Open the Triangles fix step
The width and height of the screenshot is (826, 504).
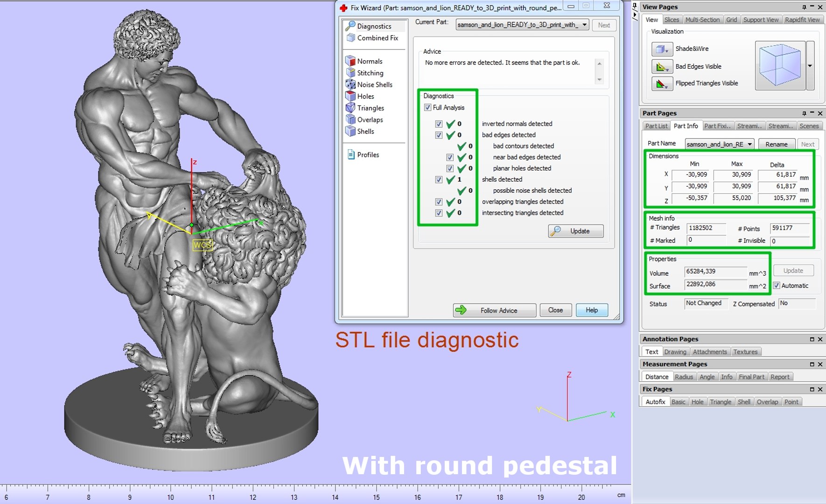coord(370,108)
